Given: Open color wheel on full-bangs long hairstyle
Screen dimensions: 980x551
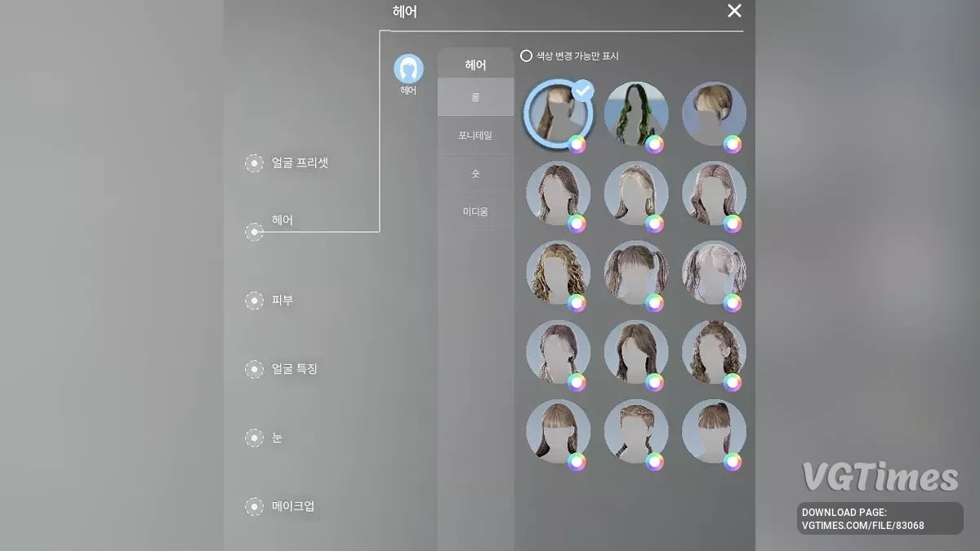Looking at the screenshot, I should coord(577,461).
